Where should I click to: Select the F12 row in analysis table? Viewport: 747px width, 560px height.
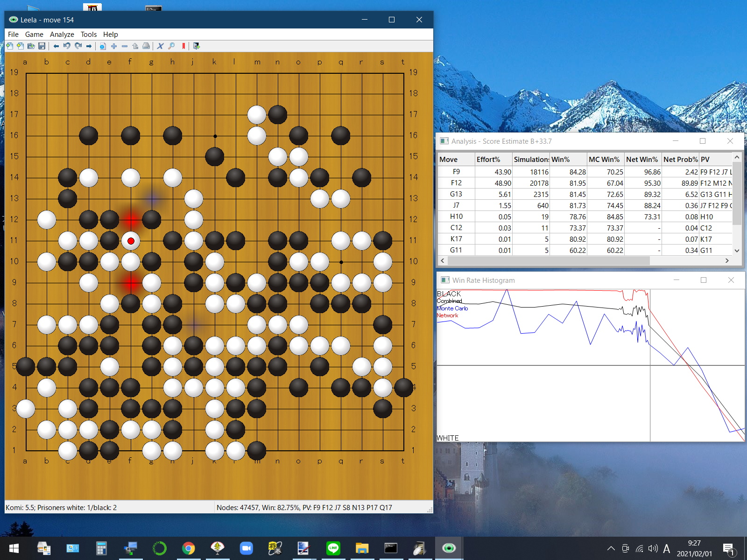[x=456, y=183]
